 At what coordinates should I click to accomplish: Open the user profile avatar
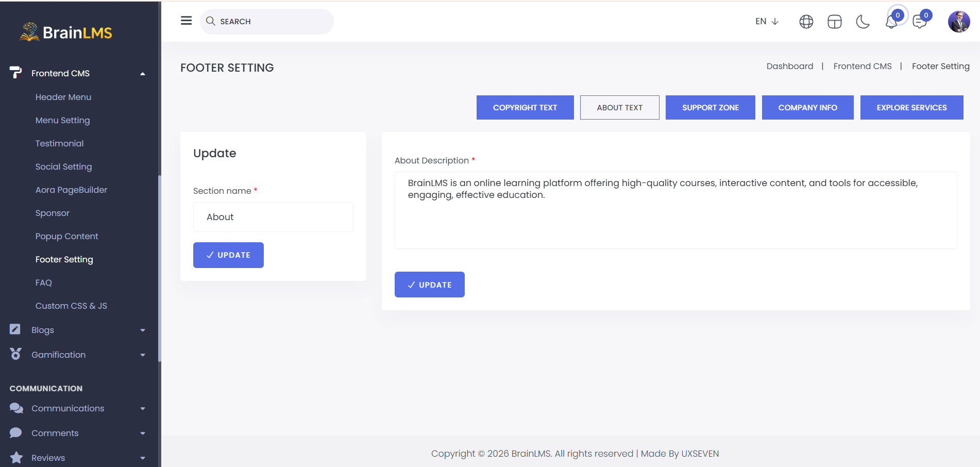pos(959,22)
